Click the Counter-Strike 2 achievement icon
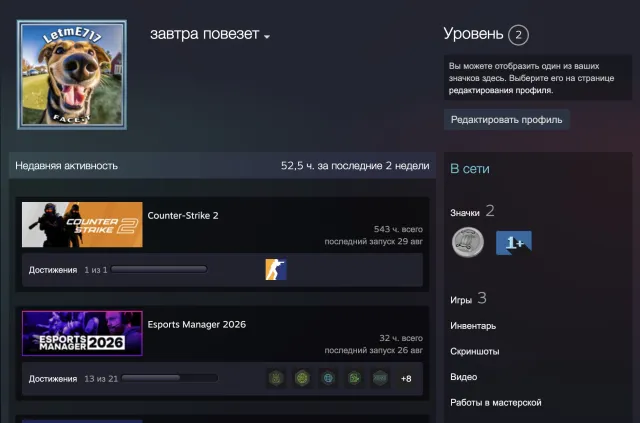Image resolution: width=640 pixels, height=423 pixels. tap(276, 269)
